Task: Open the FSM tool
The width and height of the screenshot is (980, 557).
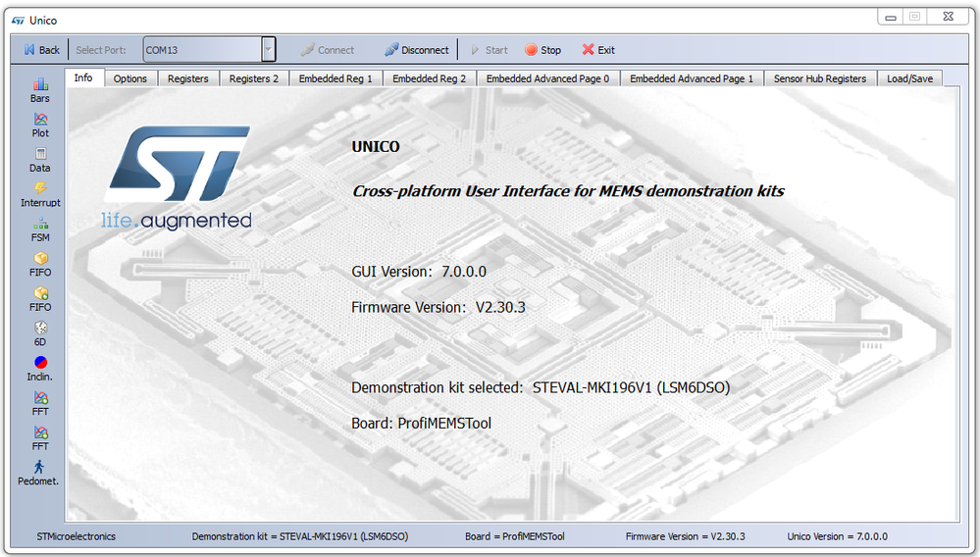Action: click(x=40, y=229)
